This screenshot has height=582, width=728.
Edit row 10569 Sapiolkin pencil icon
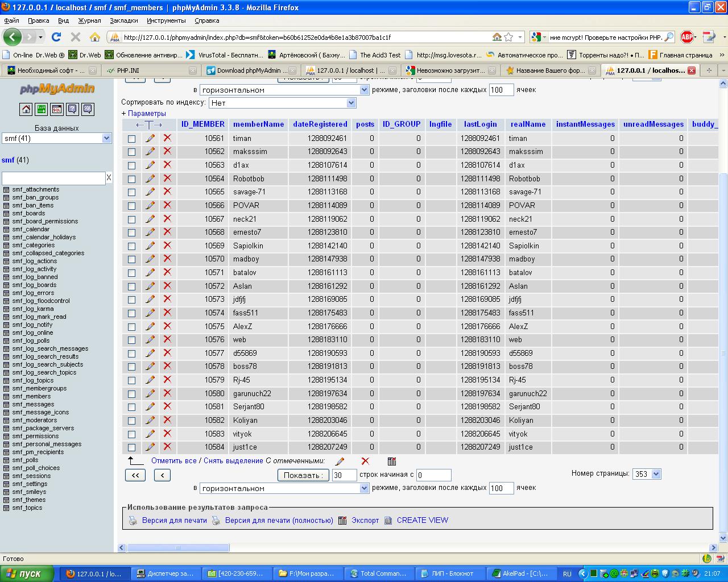tap(150, 246)
